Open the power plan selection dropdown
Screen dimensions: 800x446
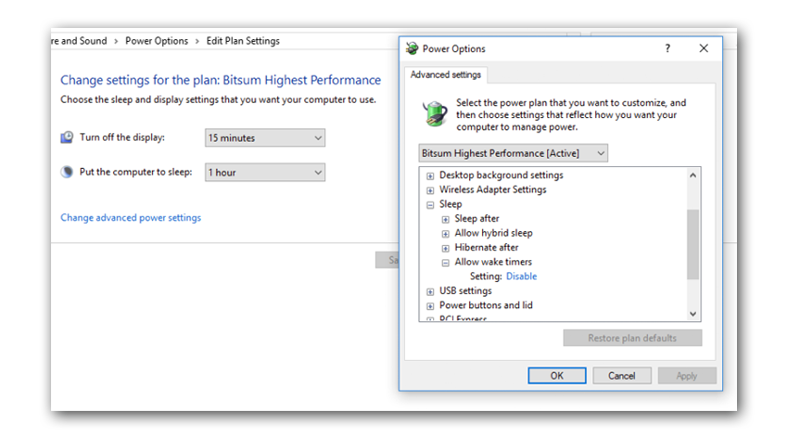click(513, 153)
